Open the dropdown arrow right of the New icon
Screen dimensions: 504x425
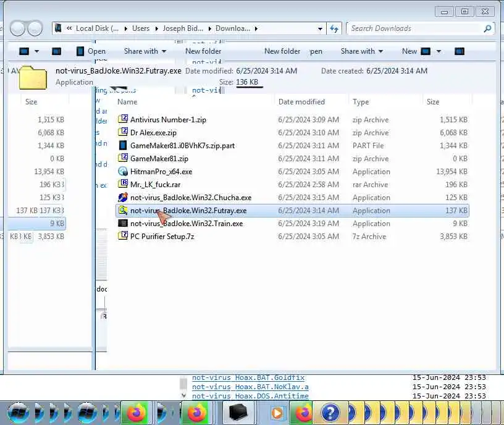coord(439,51)
